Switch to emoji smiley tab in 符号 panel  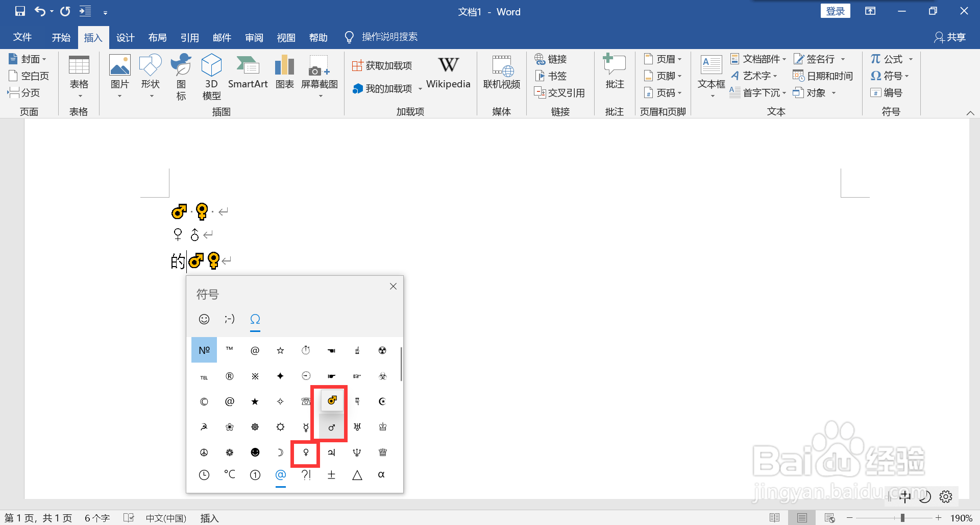(204, 319)
